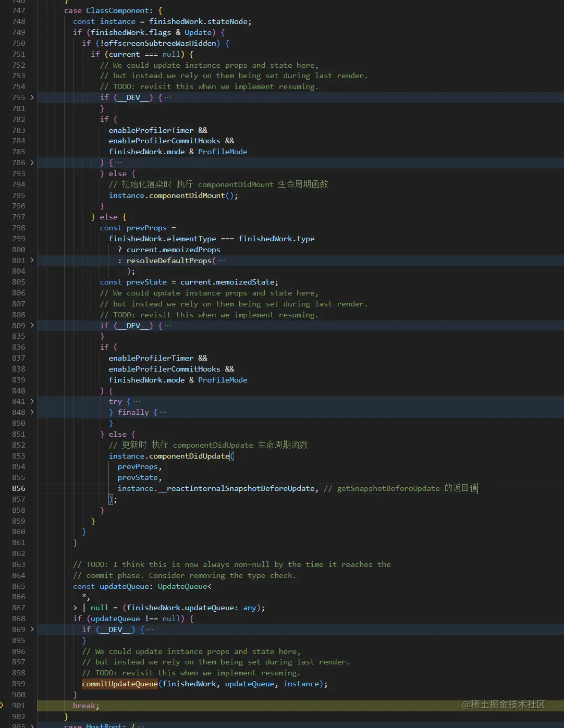The image size is (564, 728).
Task: Click the getSnapshotBeforeUpdate comment
Action: point(401,488)
